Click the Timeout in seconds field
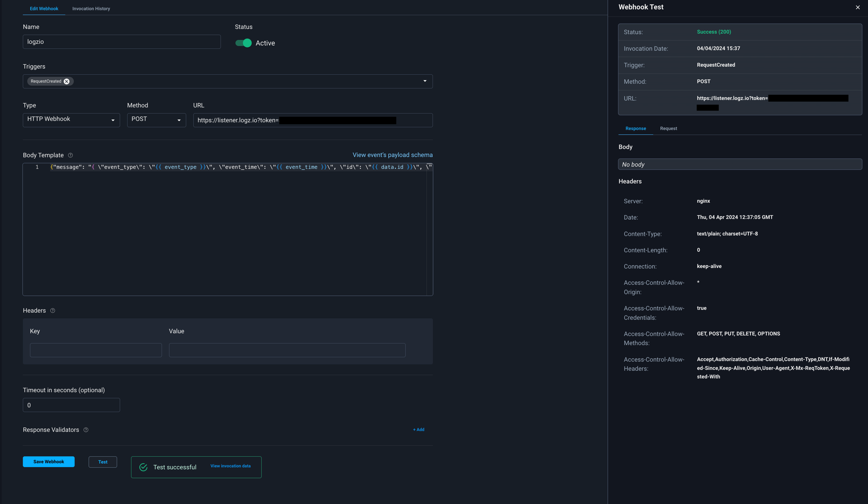868x504 pixels. (x=71, y=405)
